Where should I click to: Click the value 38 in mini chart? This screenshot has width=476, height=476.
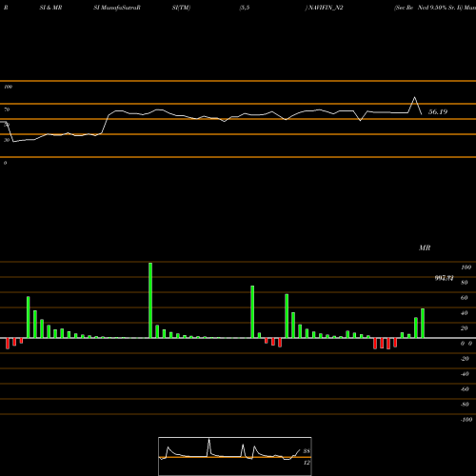[307, 451]
